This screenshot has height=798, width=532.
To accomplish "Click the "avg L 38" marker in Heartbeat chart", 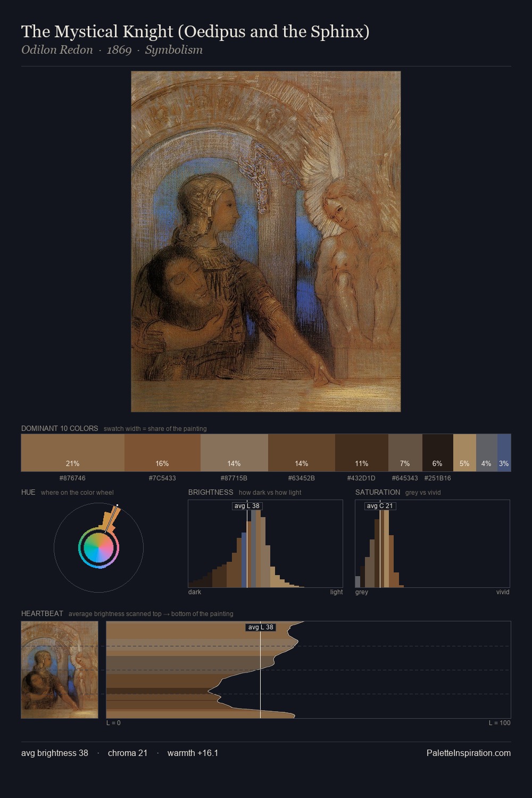I will click(x=261, y=627).
